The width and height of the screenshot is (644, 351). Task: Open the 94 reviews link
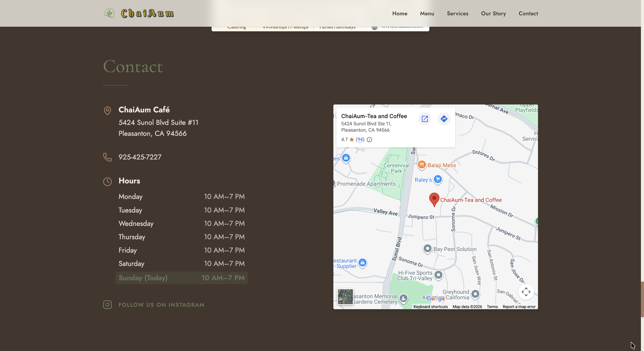[x=360, y=140]
